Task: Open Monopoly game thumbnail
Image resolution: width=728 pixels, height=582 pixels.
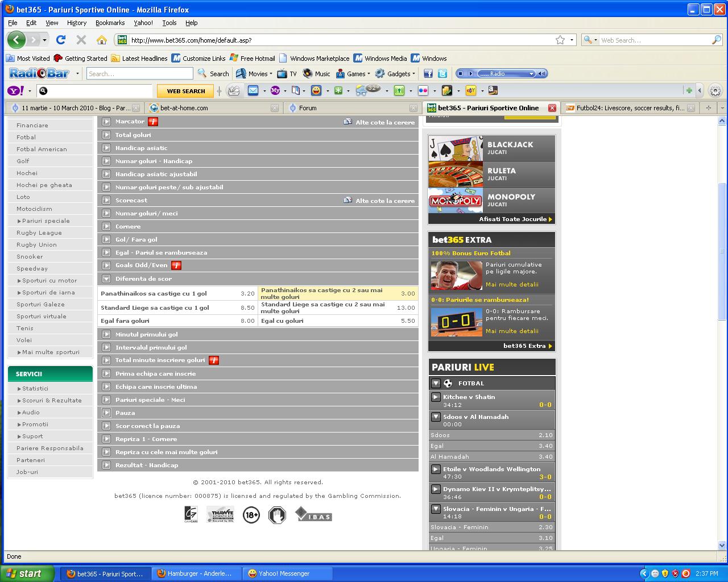Action: 456,200
